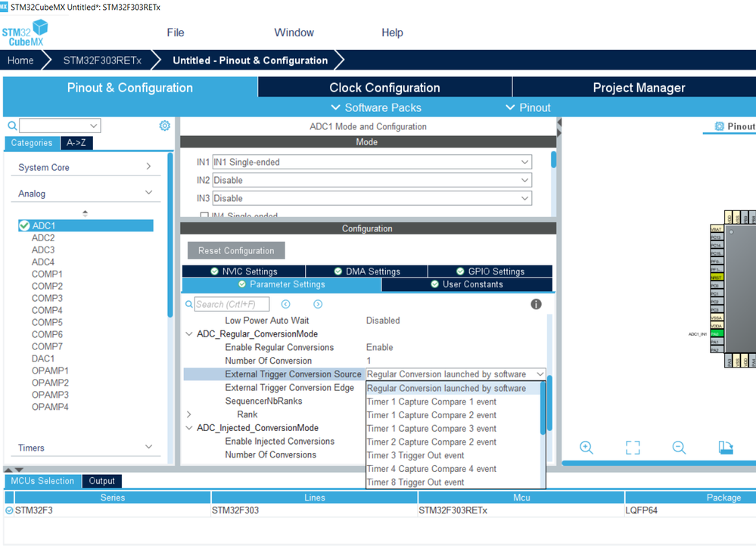Click the peripheral list vertical scrollbar

(x=170, y=235)
